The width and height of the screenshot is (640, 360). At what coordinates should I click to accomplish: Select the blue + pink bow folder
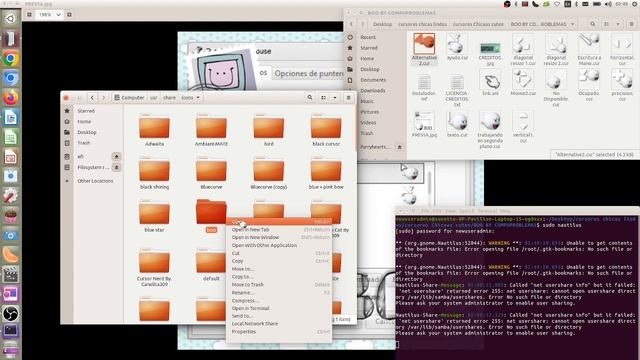(326, 173)
